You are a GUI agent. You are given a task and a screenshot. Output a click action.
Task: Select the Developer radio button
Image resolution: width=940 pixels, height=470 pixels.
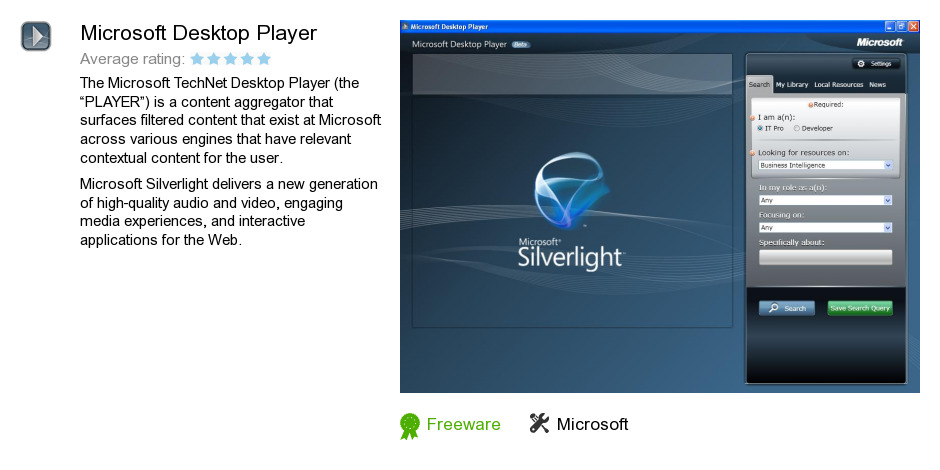(x=797, y=128)
